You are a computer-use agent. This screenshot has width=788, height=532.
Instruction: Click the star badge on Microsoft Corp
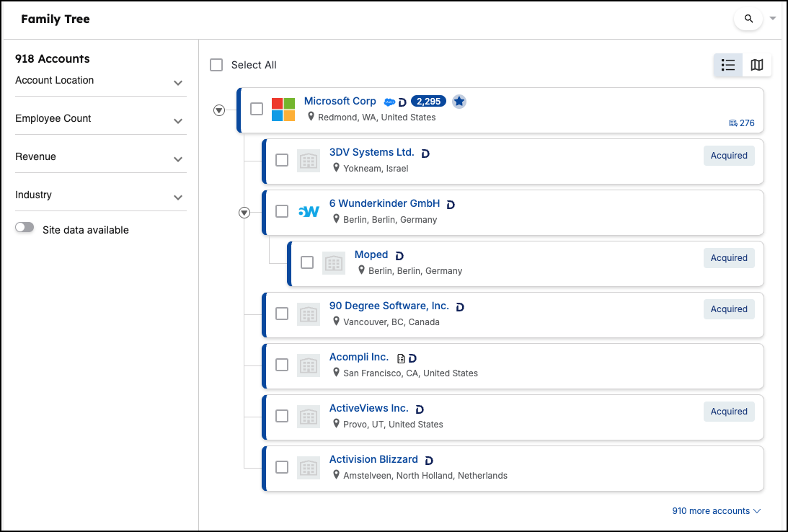(x=459, y=102)
